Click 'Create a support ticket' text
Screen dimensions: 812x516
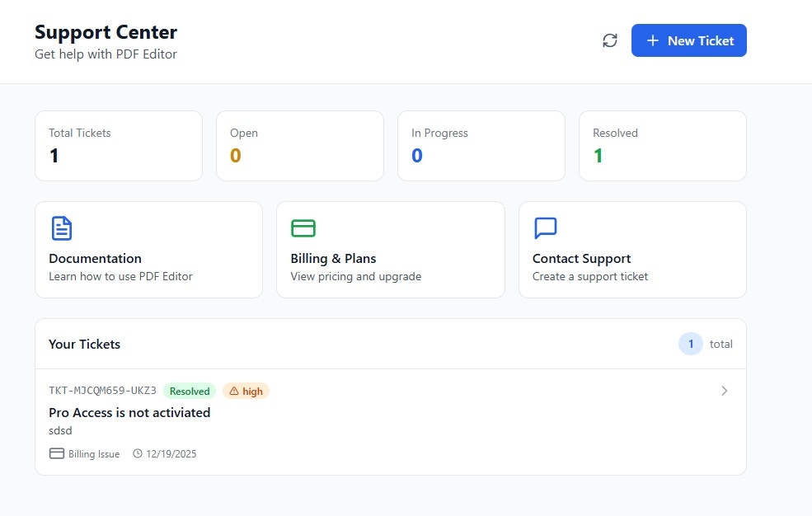tap(590, 276)
